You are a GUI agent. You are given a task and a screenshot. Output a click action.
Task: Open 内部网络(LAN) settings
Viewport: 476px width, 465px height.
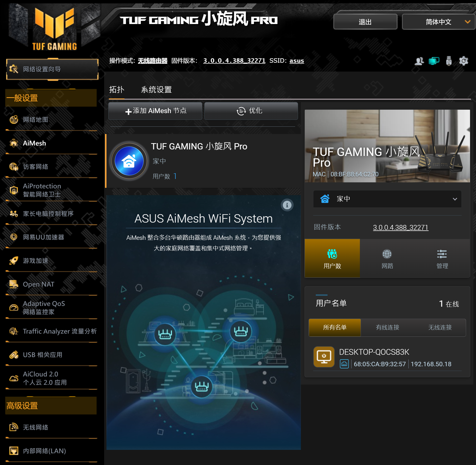[51, 451]
